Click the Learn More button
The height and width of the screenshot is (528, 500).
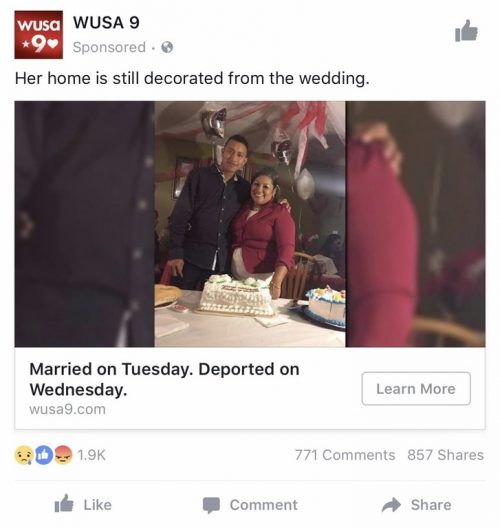point(416,389)
